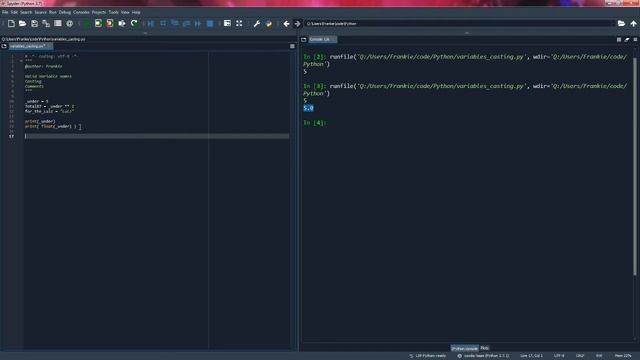This screenshot has height=360, width=640.
Task: Switch to the Plots tab
Action: tap(484, 348)
